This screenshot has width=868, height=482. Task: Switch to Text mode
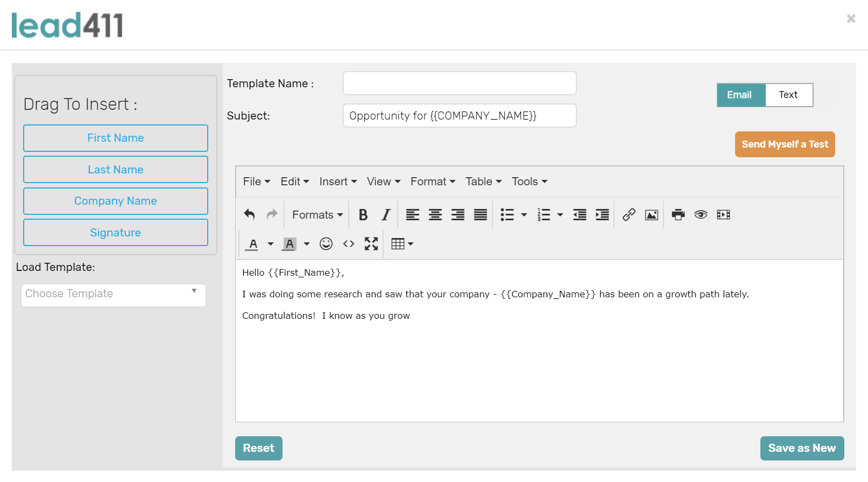[788, 95]
